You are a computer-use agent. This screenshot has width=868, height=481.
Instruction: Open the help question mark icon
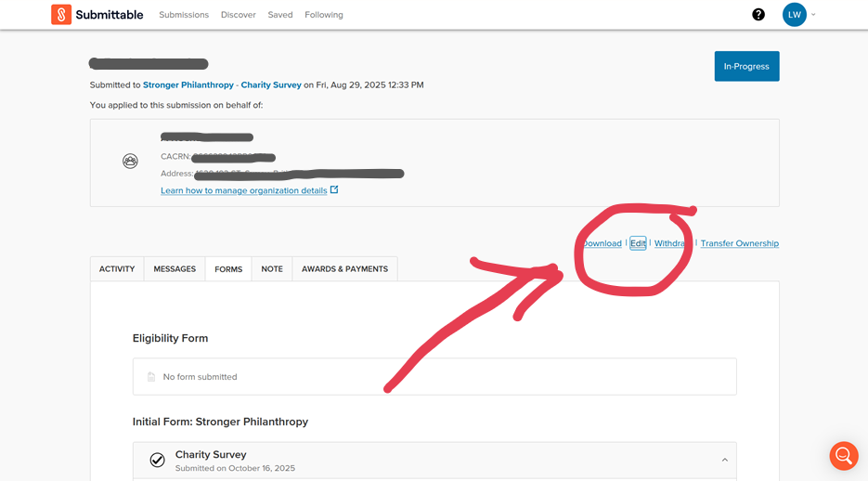[758, 15]
